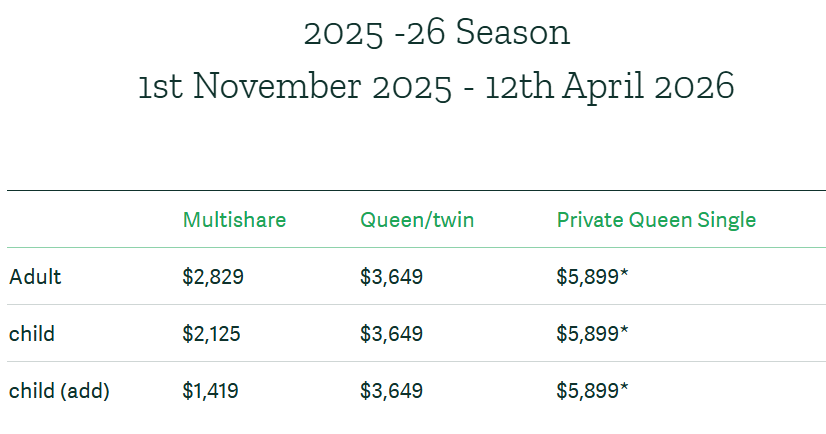Image resolution: width=826 pixels, height=434 pixels.
Task: Click the Private Queen Single column header
Action: tap(656, 220)
